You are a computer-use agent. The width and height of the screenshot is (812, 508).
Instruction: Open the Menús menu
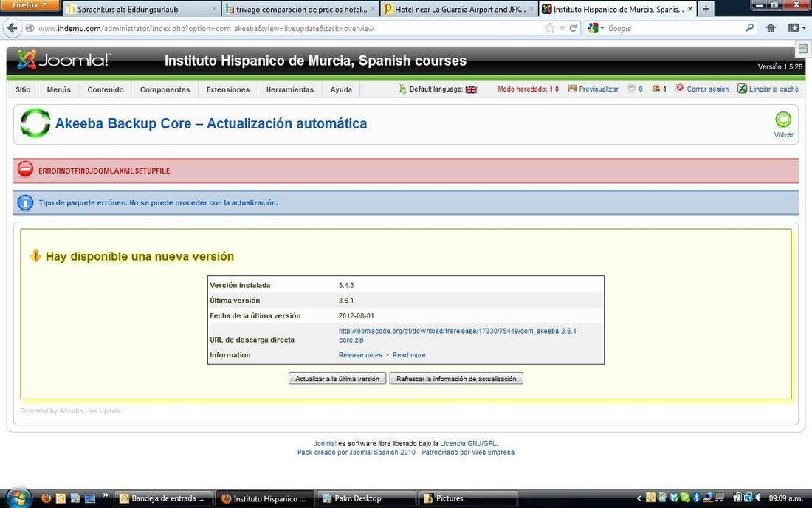click(58, 89)
